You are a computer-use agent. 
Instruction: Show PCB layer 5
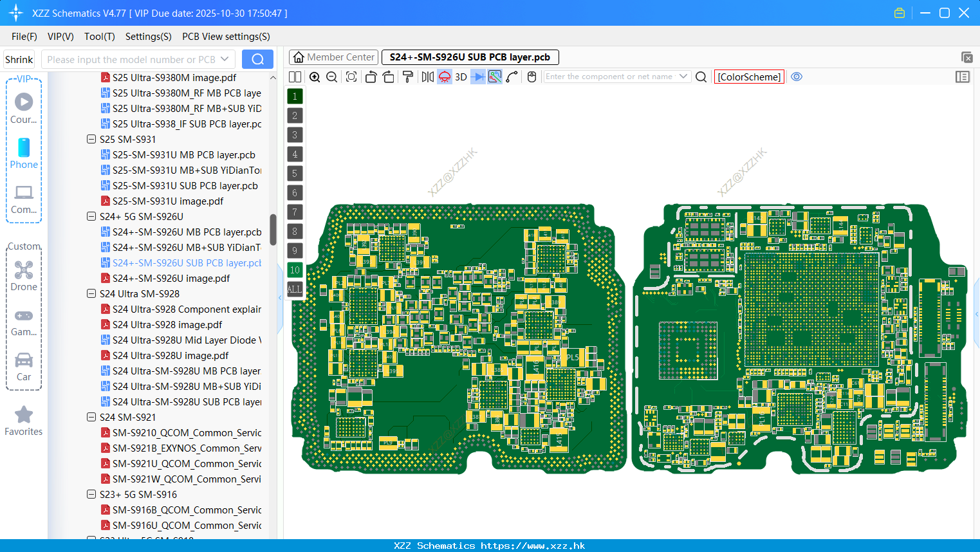(x=295, y=173)
